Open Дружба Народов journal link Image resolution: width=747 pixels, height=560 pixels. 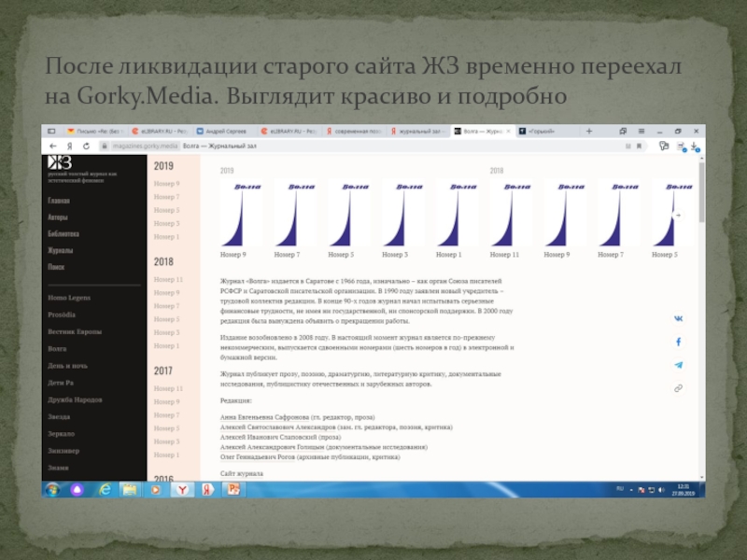click(x=75, y=400)
